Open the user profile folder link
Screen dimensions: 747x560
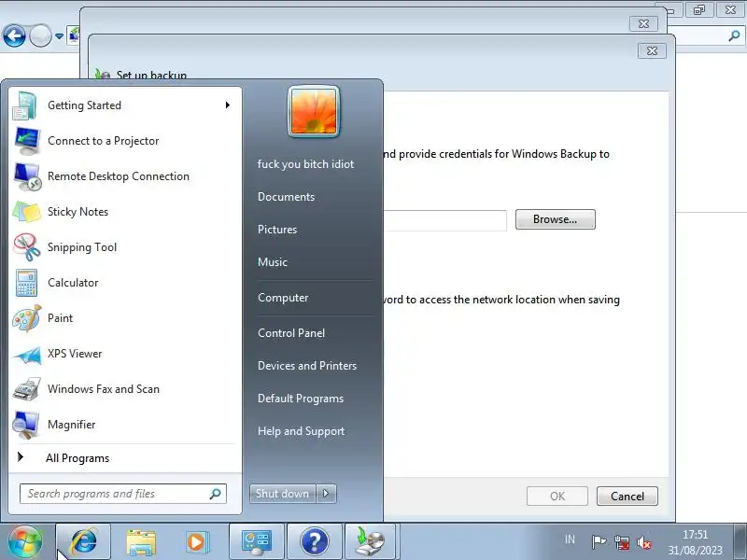pos(306,164)
